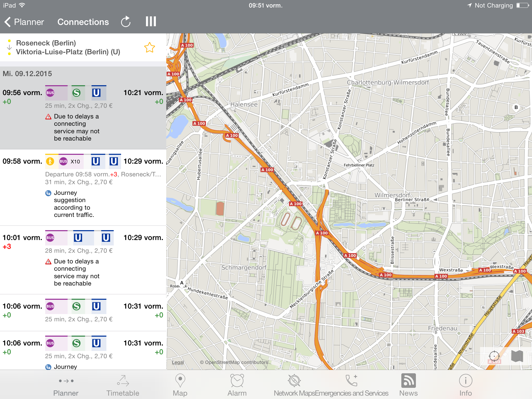532x399 pixels.
Task: Click the Halensee label on map
Action: 244,104
